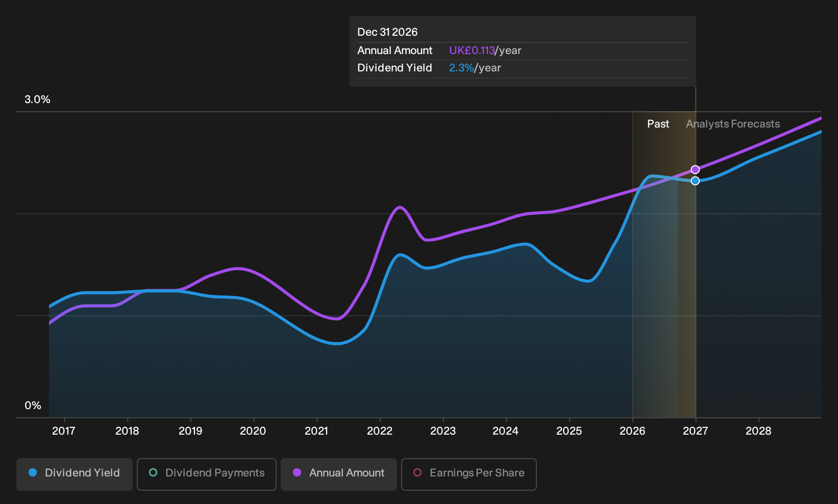Click the tooltip Dividend Yield label
This screenshot has width=838, height=504.
[x=395, y=68]
